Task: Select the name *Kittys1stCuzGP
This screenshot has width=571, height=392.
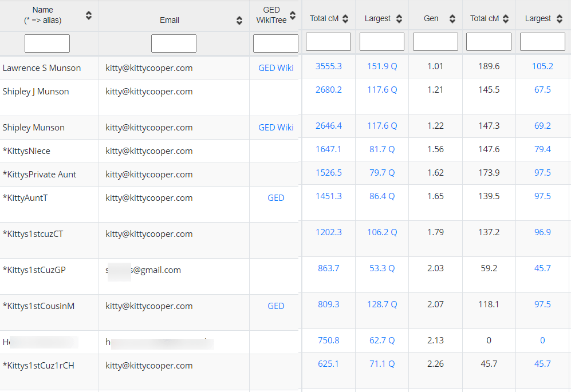Action: pyautogui.click(x=34, y=270)
